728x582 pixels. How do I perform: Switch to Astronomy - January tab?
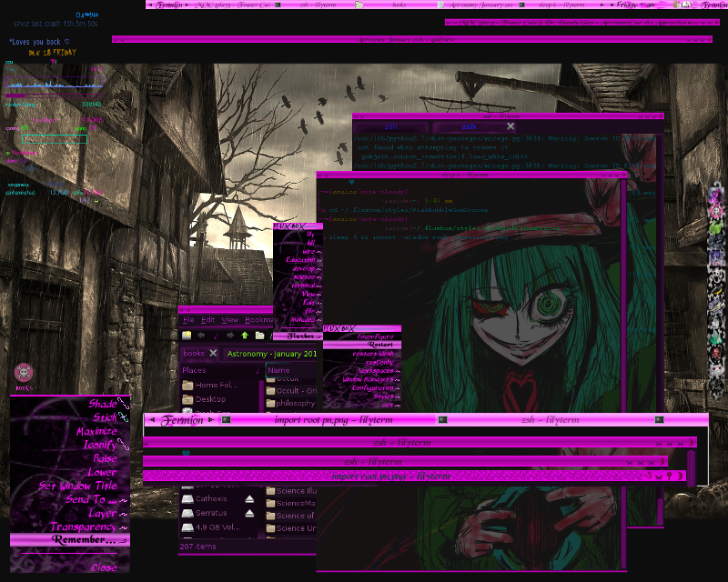(271, 354)
